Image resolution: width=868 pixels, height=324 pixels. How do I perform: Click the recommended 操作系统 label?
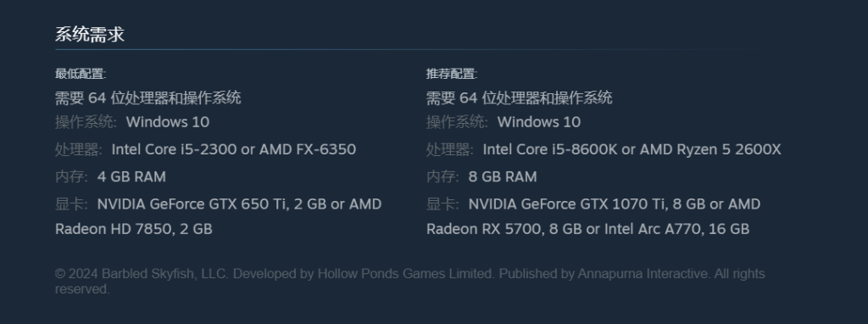[457, 122]
